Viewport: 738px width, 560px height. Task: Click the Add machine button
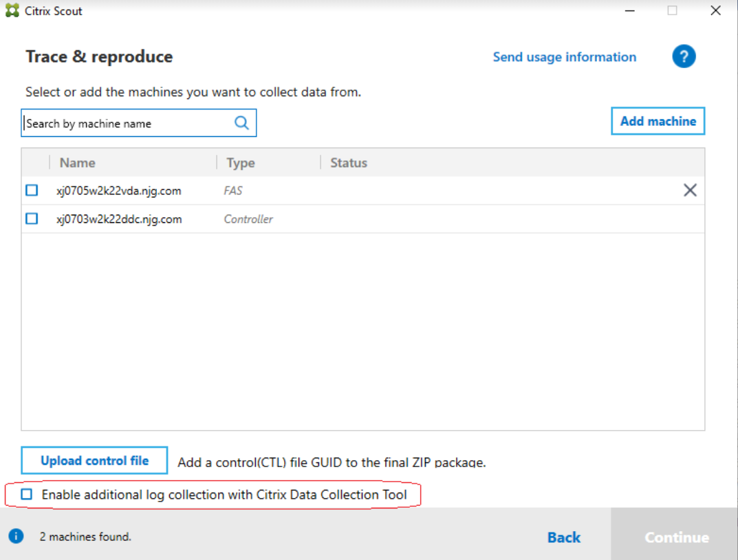(x=658, y=120)
